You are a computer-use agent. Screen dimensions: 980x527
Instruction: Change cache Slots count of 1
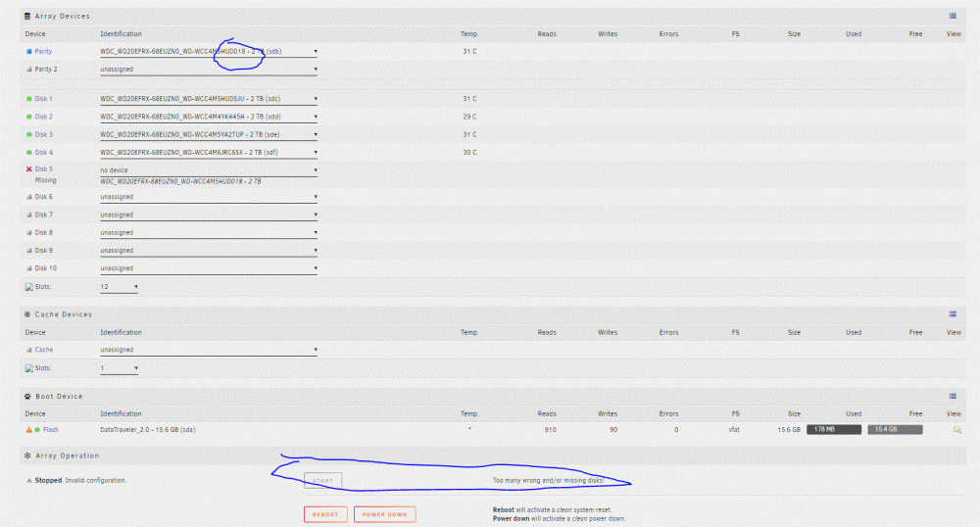pyautogui.click(x=119, y=368)
